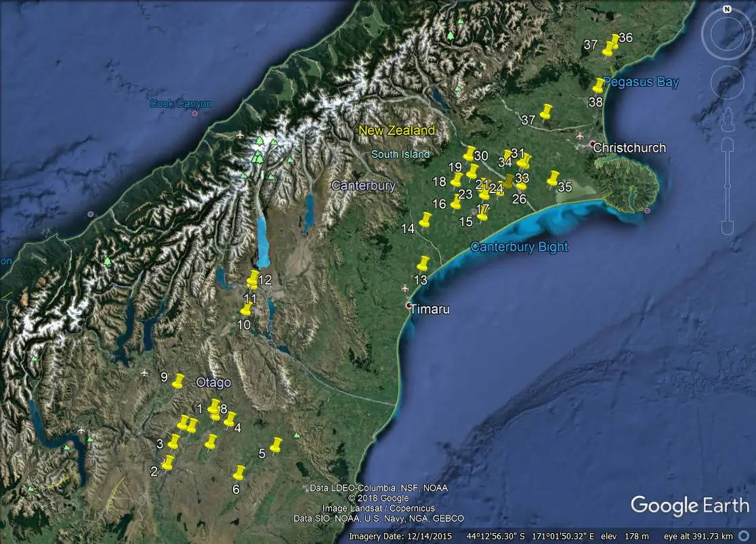The image size is (756, 544).
Task: Select yellow pushpin labeled 16
Action: (x=456, y=202)
